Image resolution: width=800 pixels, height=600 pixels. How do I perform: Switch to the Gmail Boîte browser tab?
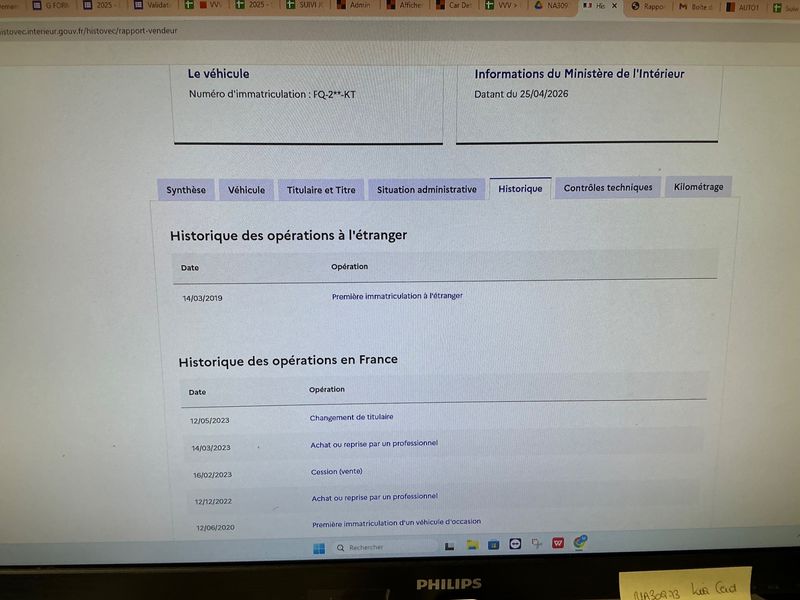tap(695, 7)
